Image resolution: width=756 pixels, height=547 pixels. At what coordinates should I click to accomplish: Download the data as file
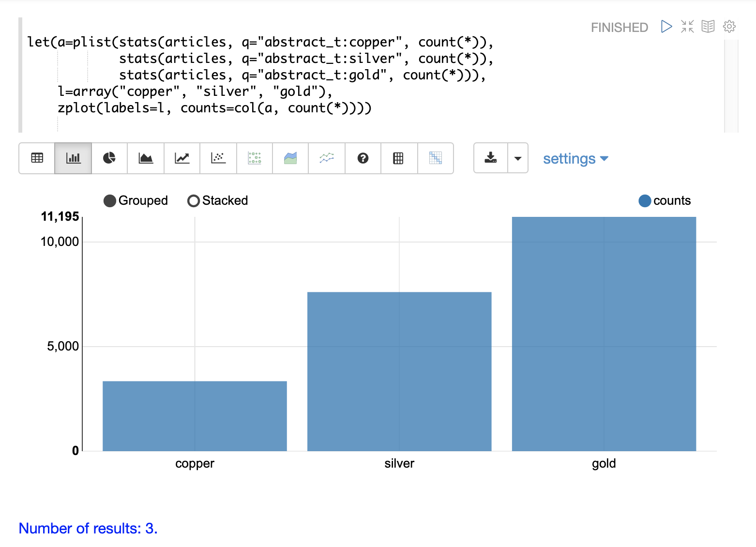pyautogui.click(x=491, y=158)
